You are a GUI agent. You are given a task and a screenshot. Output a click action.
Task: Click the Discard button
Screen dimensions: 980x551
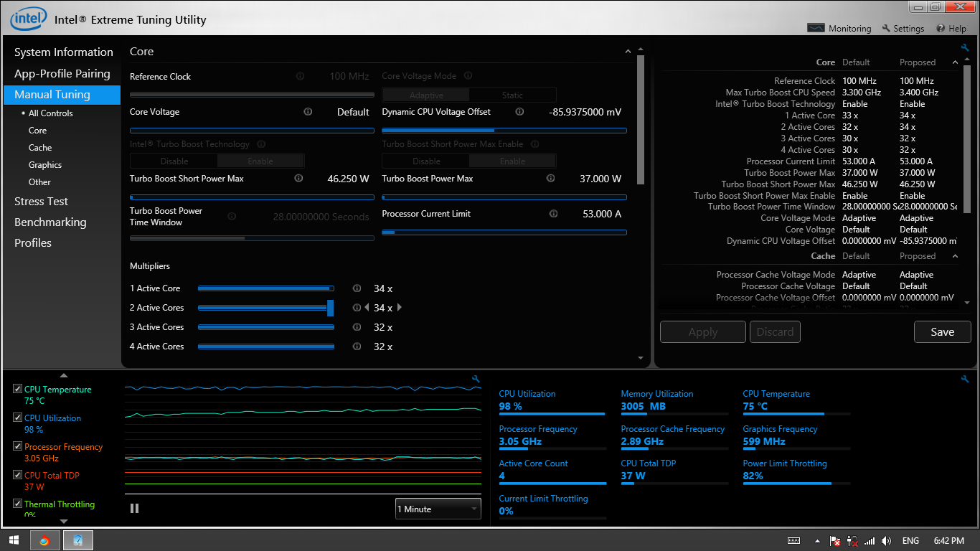click(775, 331)
